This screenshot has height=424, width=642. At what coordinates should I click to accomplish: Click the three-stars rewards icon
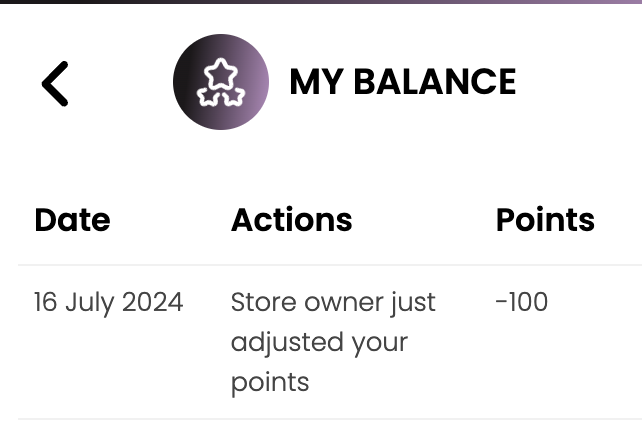[221, 84]
